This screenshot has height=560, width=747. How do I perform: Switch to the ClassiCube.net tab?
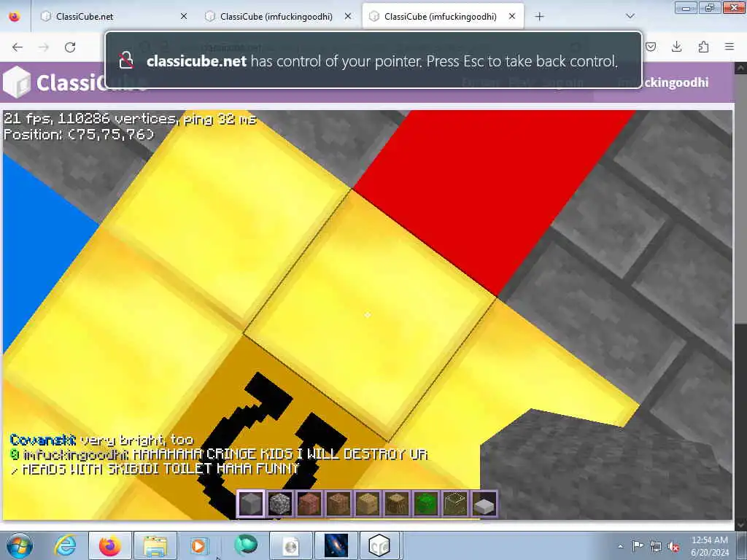115,17
